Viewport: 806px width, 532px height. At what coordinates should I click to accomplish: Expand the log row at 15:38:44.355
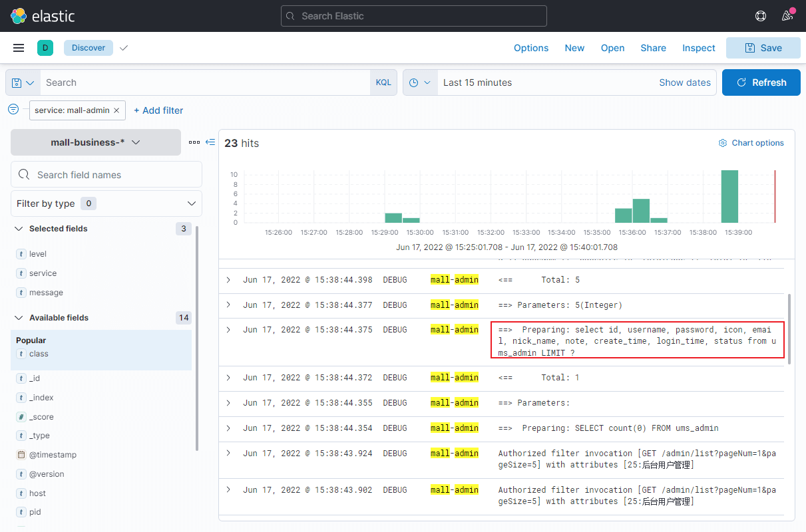point(228,403)
